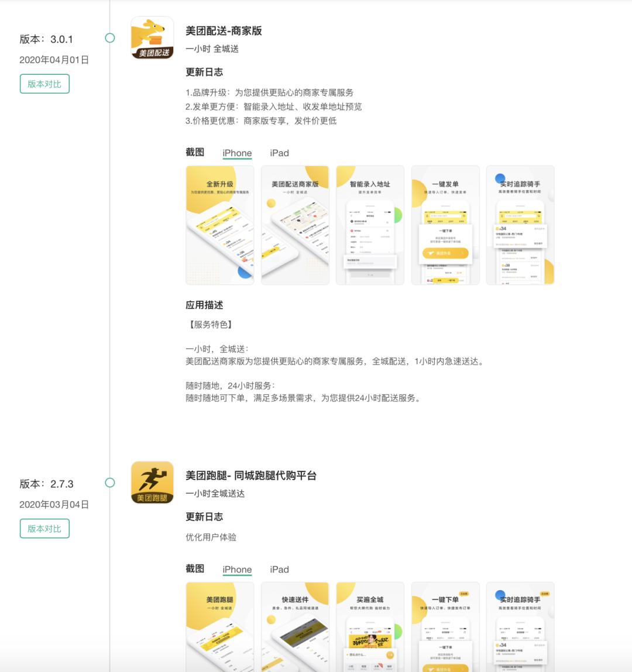Click the 【服务特色】 text

tap(210, 325)
